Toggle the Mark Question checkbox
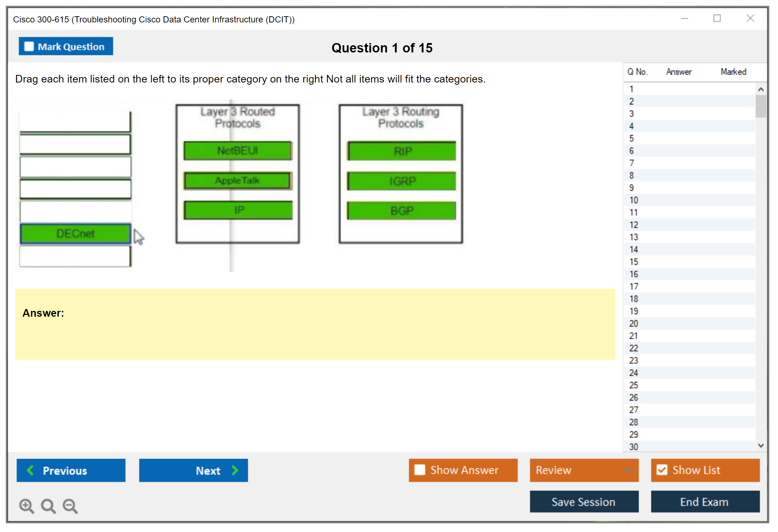Image resolution: width=778 pixels, height=532 pixels. point(29,47)
